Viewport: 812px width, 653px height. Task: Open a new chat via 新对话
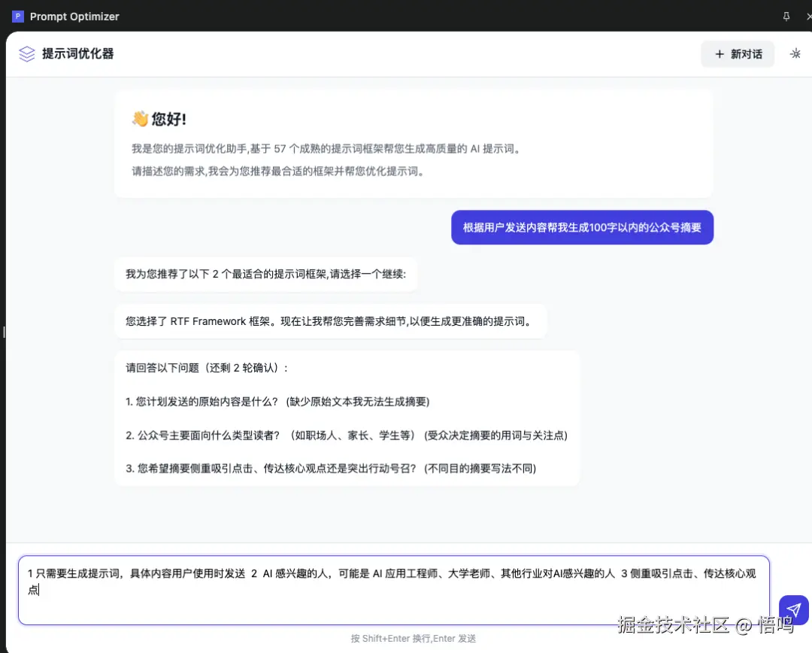click(738, 53)
